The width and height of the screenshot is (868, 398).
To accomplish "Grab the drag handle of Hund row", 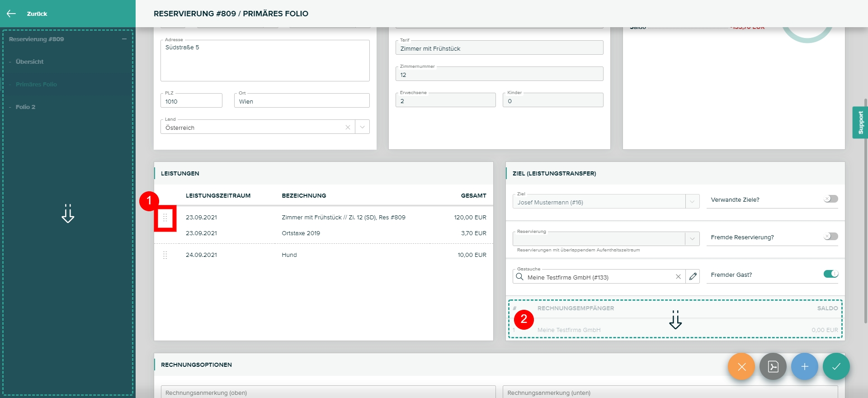I will click(165, 255).
